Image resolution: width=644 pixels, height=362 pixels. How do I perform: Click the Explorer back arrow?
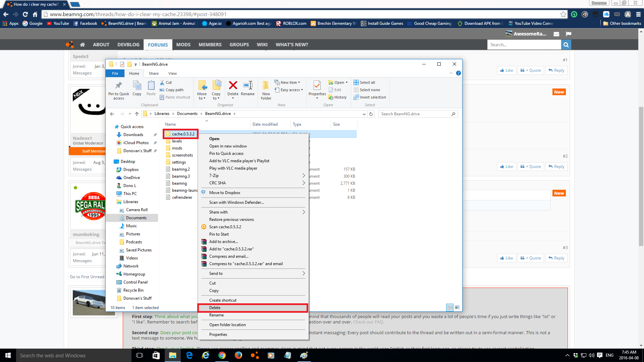(x=112, y=114)
